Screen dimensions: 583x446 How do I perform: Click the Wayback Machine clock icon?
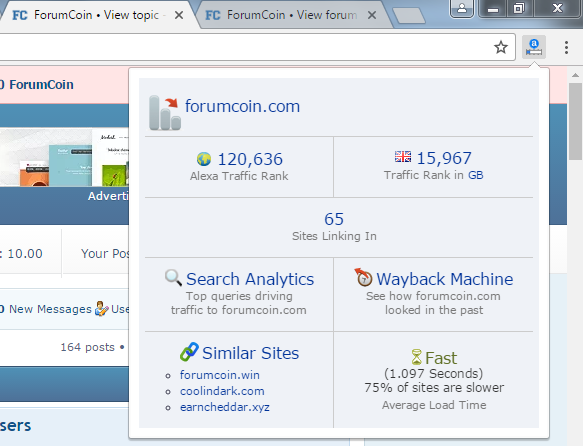point(363,277)
